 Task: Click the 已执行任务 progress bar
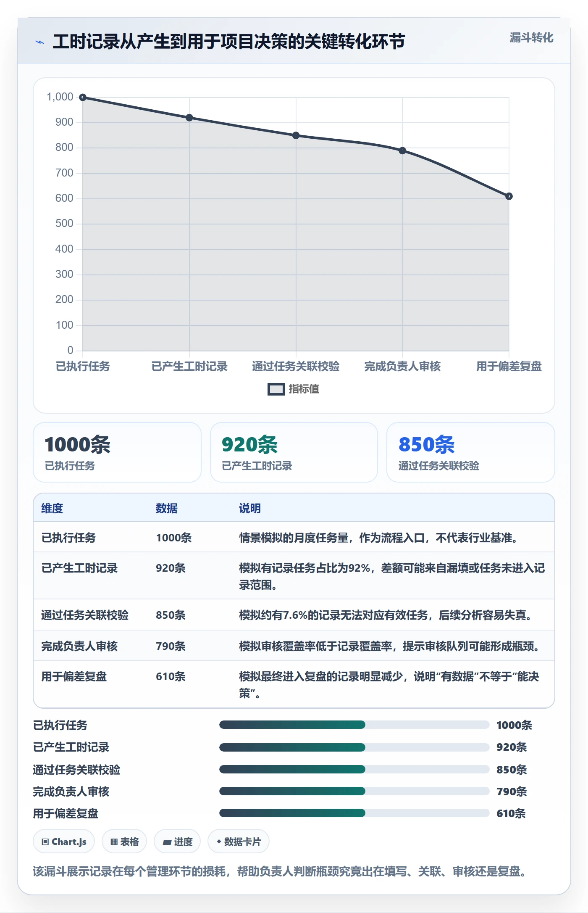[354, 725]
